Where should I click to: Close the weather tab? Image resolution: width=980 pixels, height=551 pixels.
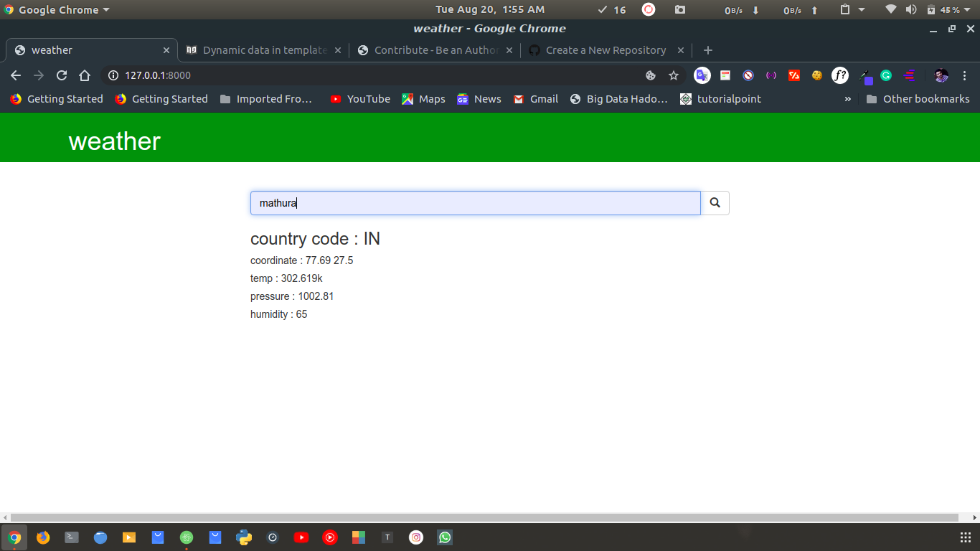[166, 50]
